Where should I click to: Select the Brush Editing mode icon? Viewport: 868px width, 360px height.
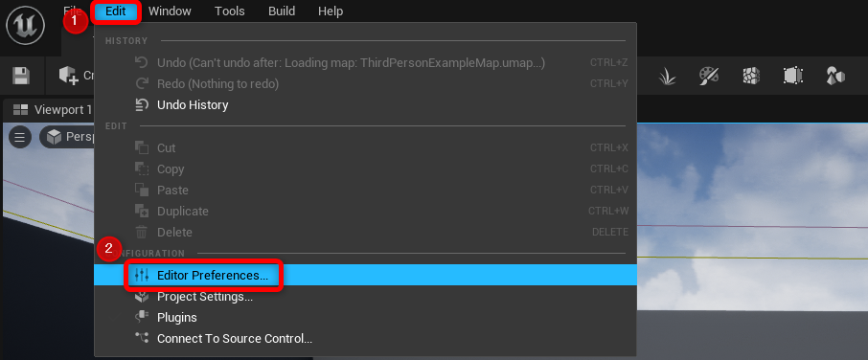coord(792,76)
